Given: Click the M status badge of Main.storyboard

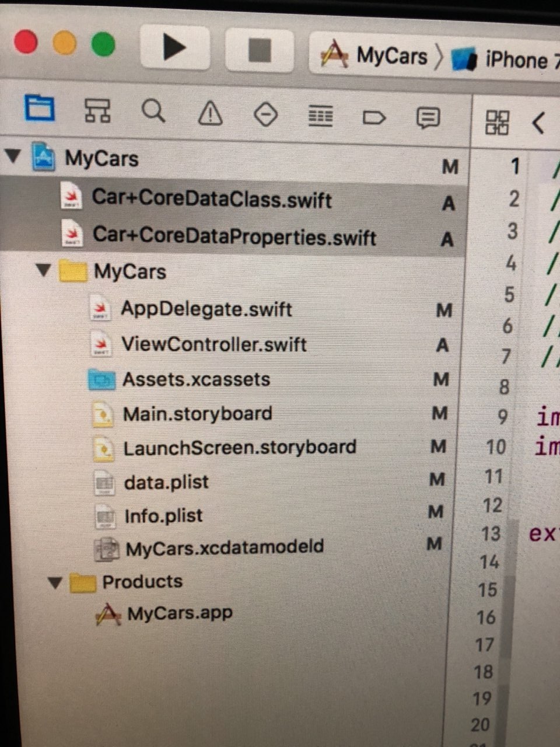Looking at the screenshot, I should [440, 414].
